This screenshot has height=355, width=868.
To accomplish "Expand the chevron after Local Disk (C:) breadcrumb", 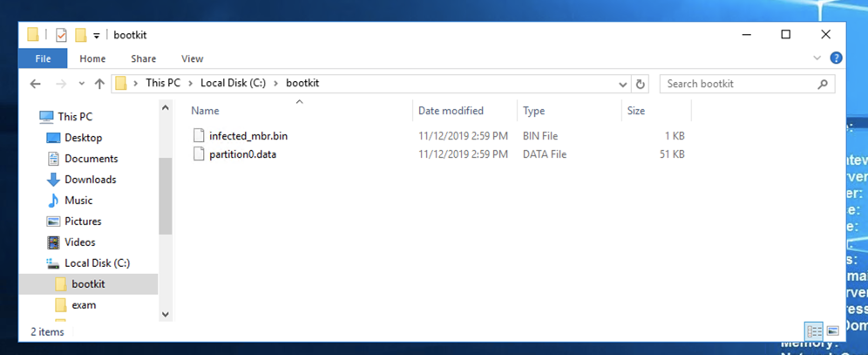I will tap(275, 84).
